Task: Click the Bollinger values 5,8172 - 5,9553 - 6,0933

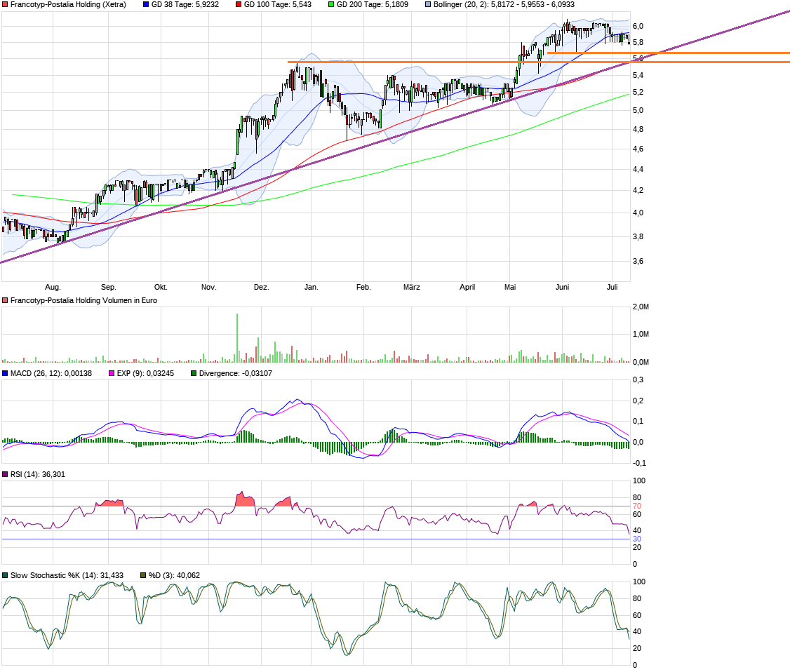Action: click(533, 4)
